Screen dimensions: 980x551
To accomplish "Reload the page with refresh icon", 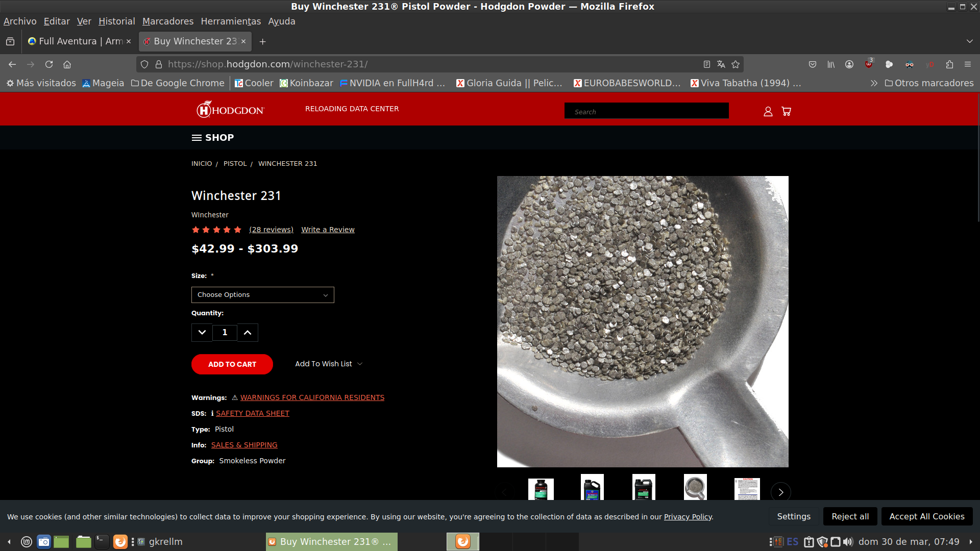I will 49,64.
